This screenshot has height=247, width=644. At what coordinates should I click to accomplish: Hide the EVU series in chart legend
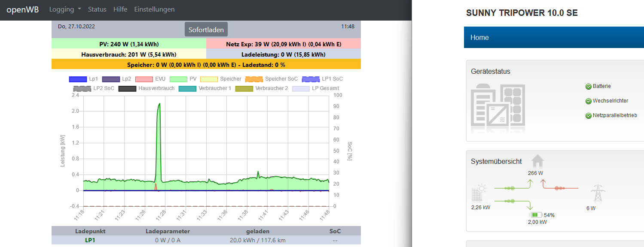pos(150,79)
